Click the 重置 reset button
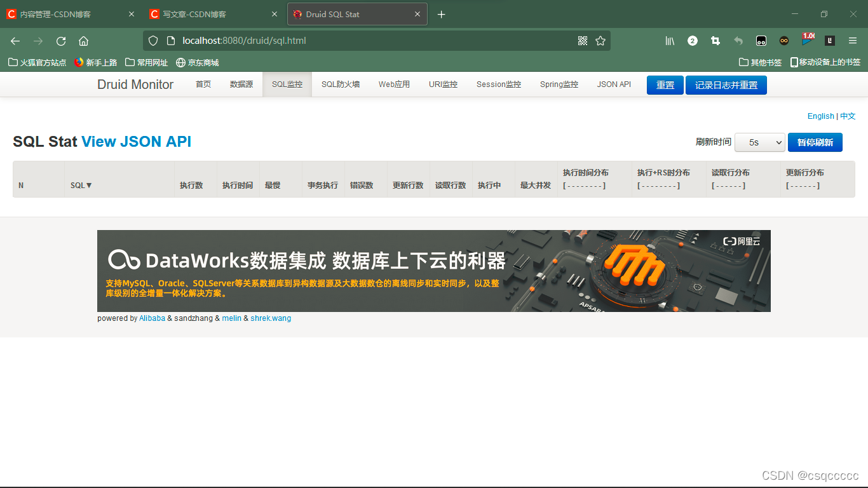The height and width of the screenshot is (488, 868). 665,85
